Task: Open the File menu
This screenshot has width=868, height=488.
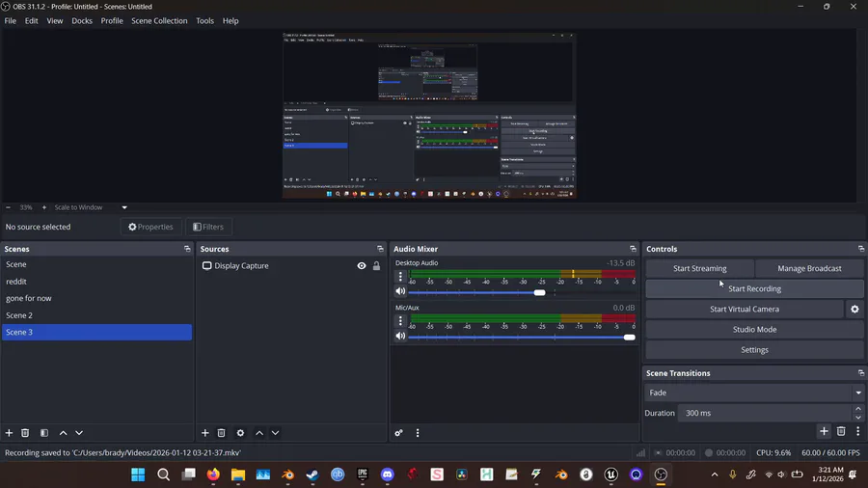Action: pyautogui.click(x=11, y=20)
